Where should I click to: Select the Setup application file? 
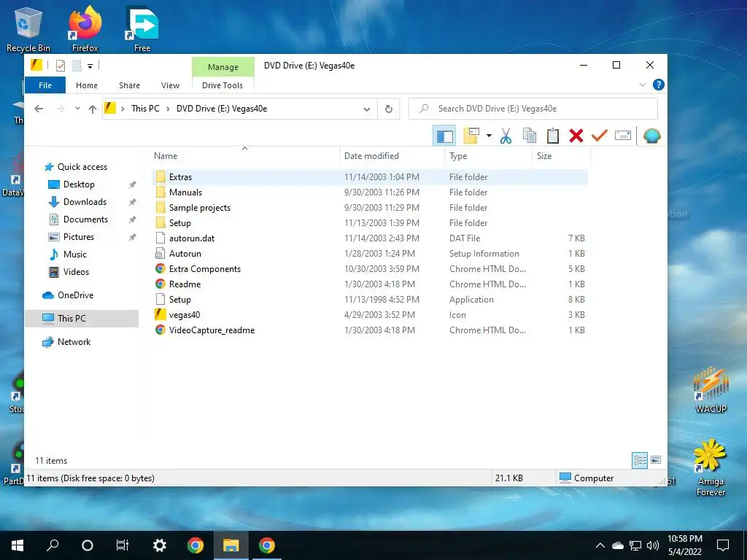pyautogui.click(x=370, y=300)
